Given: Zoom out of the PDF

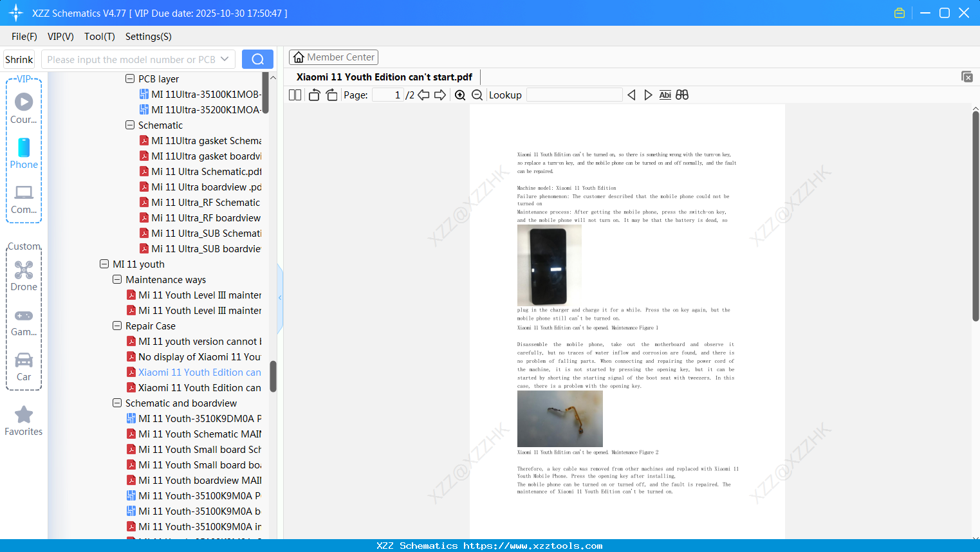Looking at the screenshot, I should pos(477,95).
